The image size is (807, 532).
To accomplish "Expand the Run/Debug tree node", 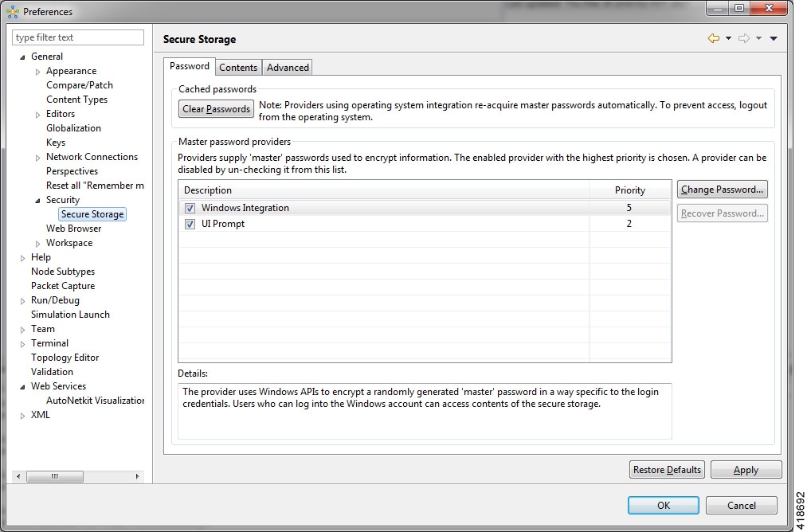I will tap(22, 301).
